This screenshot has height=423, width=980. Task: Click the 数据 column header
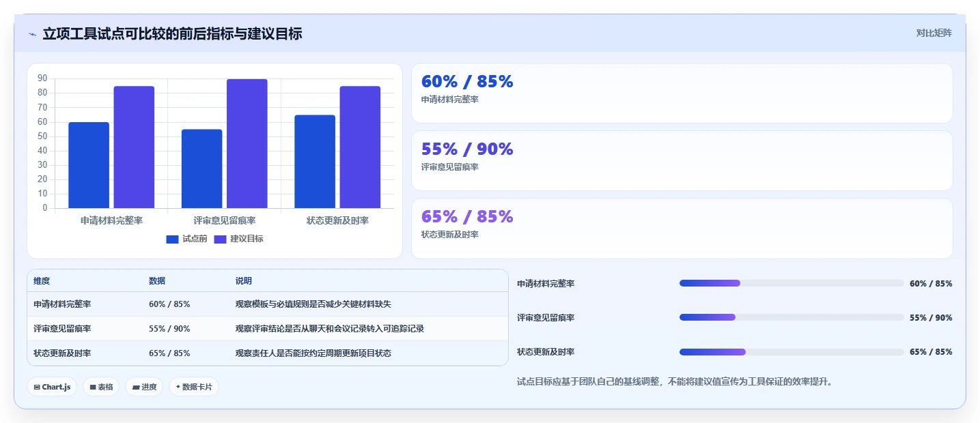(157, 281)
